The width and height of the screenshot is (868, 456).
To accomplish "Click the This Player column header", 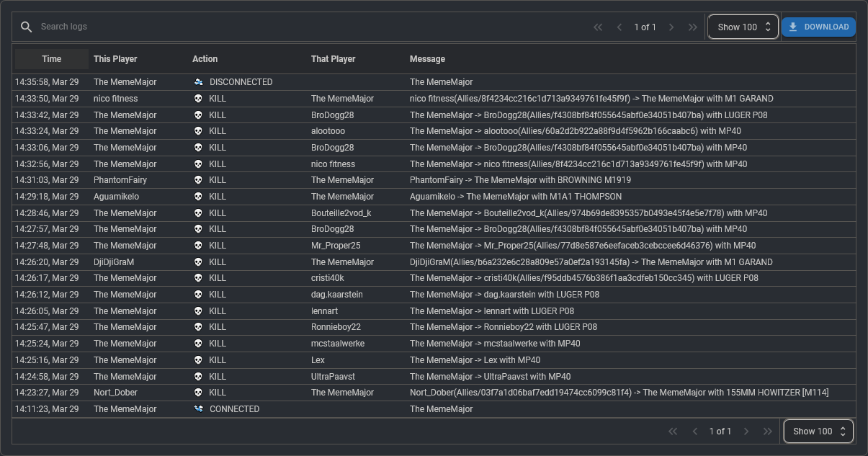I will click(x=115, y=59).
